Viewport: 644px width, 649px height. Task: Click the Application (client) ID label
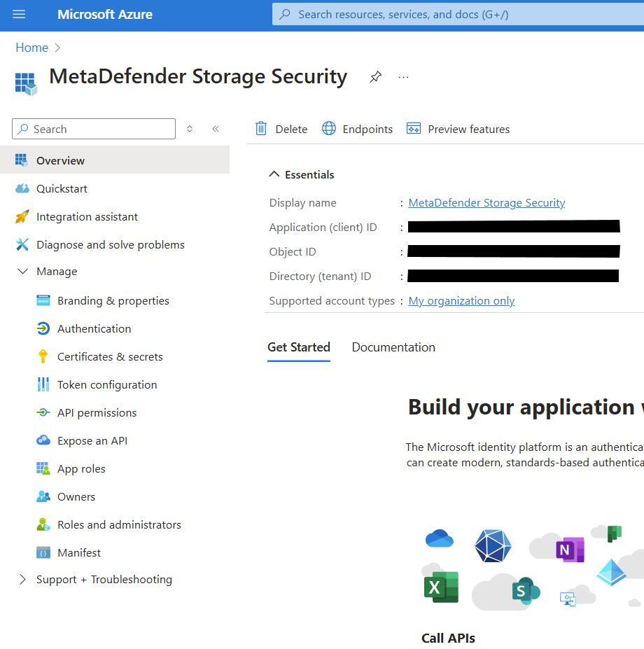tap(323, 228)
